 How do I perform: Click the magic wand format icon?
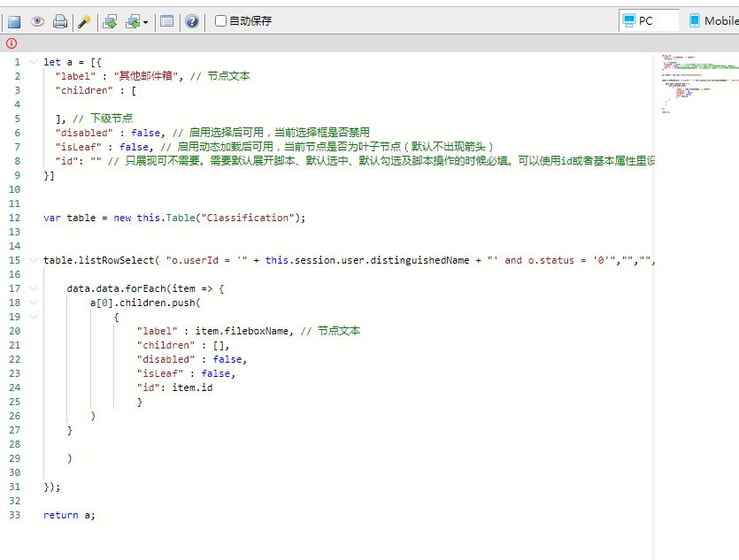tap(84, 21)
